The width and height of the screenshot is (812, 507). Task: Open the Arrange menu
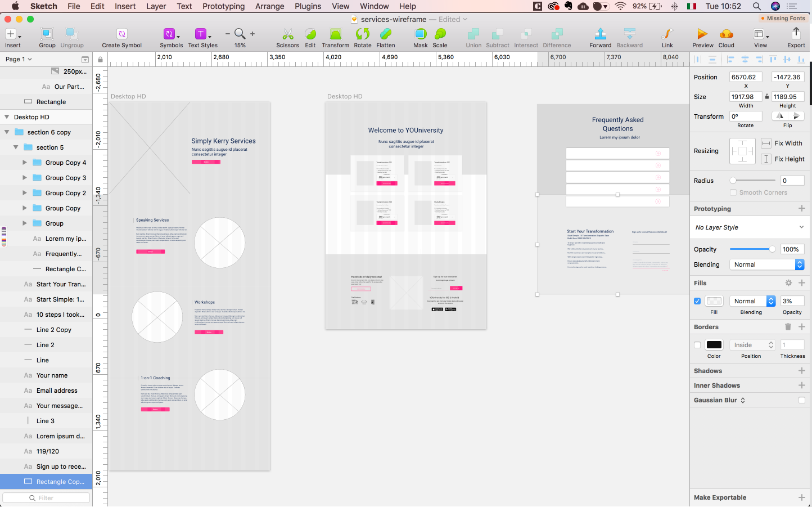pos(270,6)
